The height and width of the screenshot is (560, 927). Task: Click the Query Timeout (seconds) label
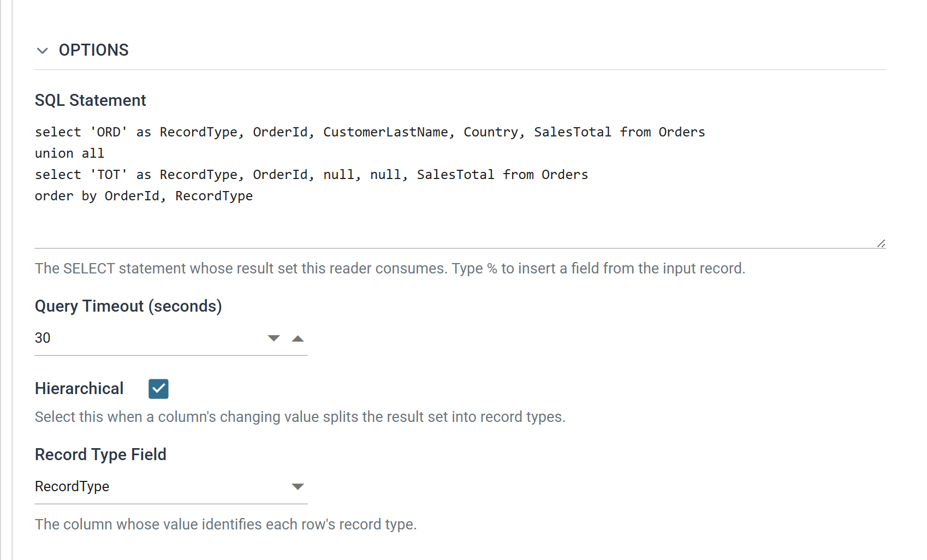pos(128,306)
